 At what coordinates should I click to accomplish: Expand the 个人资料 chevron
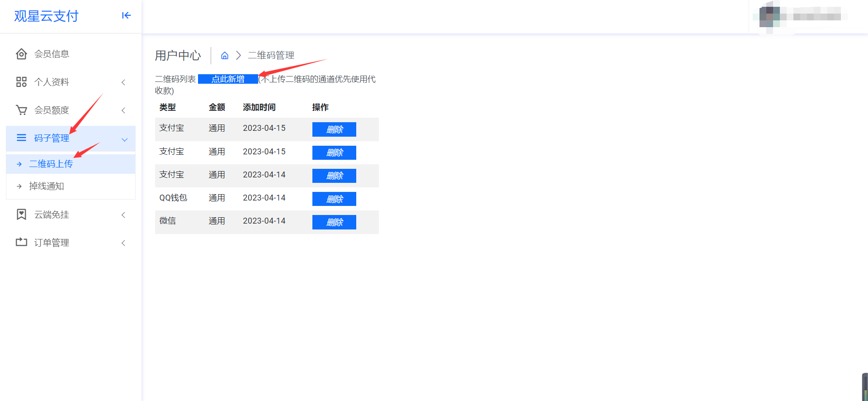(123, 82)
